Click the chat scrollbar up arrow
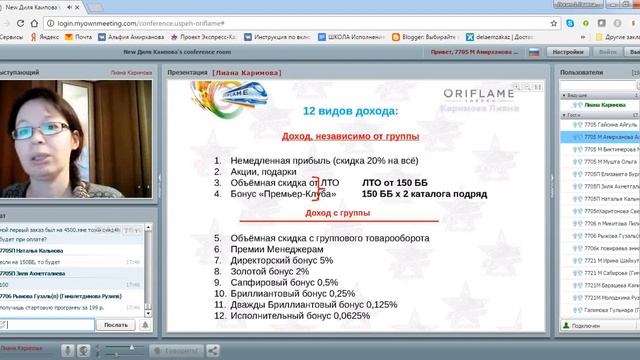Image resolution: width=640 pixels, height=360 pixels. click(148, 227)
